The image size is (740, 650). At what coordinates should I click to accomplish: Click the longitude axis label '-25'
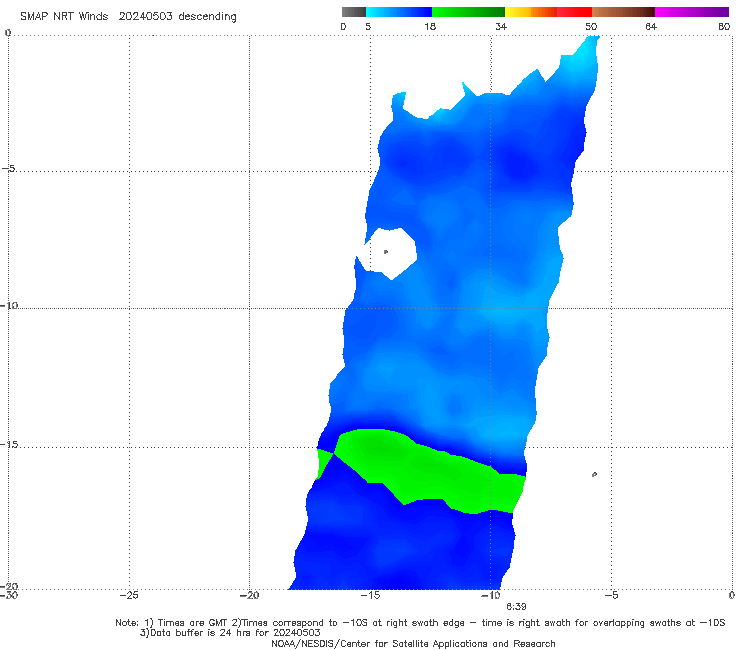(x=129, y=595)
